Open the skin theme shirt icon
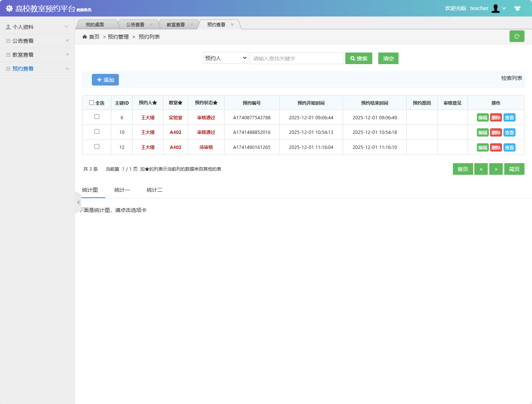Screen dimensions: 532x404 tap(517, 8)
